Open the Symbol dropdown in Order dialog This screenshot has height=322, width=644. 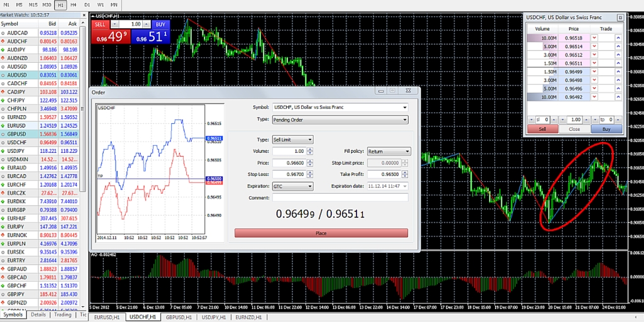pos(340,108)
